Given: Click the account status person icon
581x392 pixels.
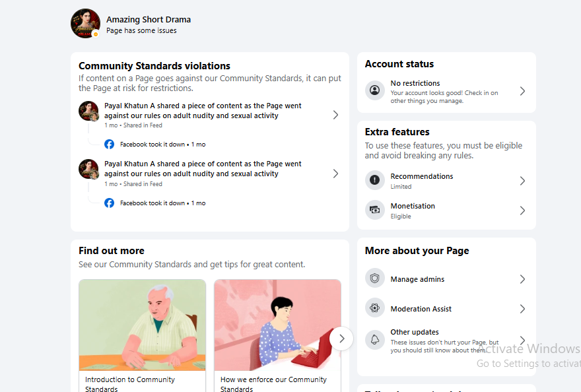Looking at the screenshot, I should coord(374,90).
